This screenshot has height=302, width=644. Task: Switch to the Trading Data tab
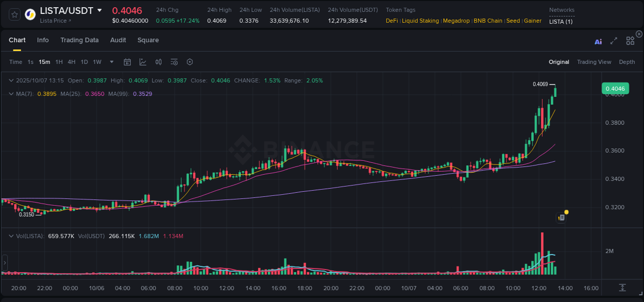click(x=79, y=40)
